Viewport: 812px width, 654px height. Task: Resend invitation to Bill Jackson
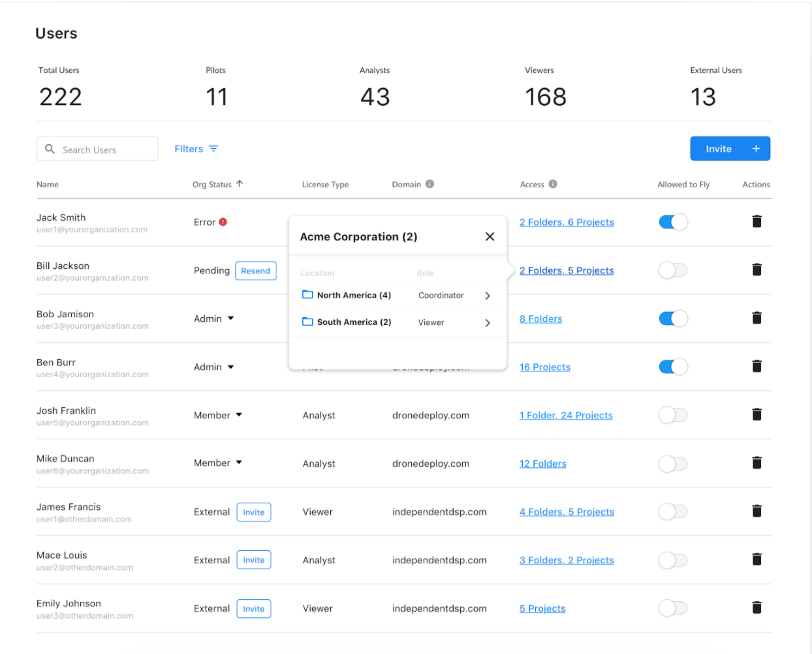pyautogui.click(x=255, y=271)
